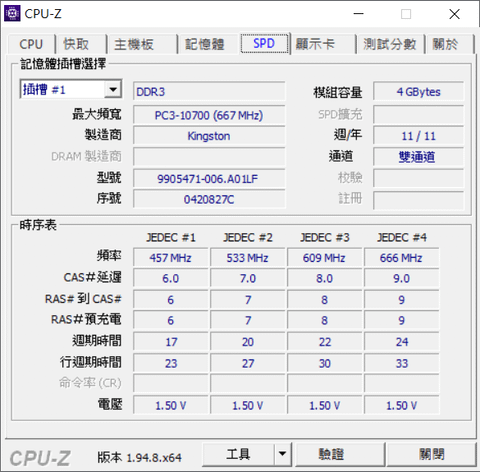Click the 609 MHz frequency cell

click(324, 258)
